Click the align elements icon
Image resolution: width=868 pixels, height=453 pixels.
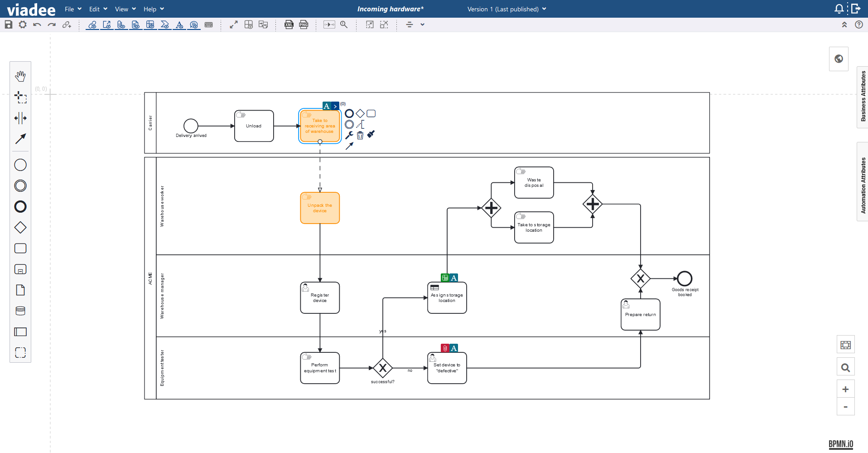410,24
